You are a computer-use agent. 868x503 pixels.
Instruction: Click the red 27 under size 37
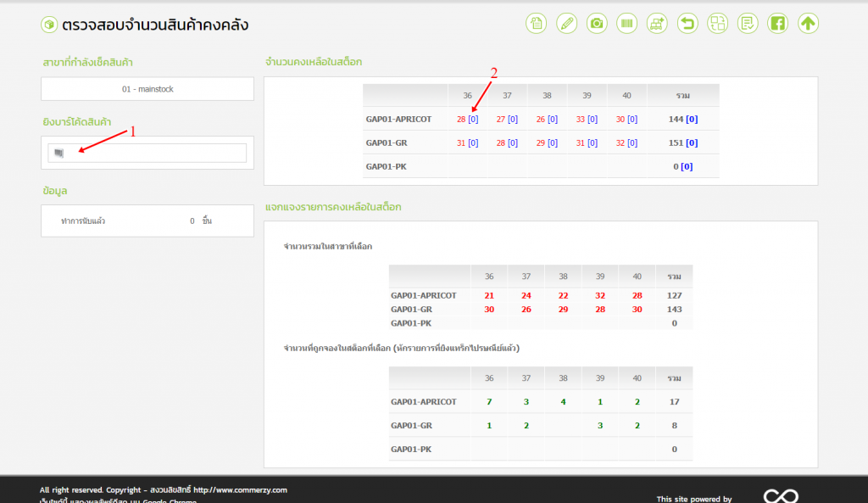tap(500, 119)
